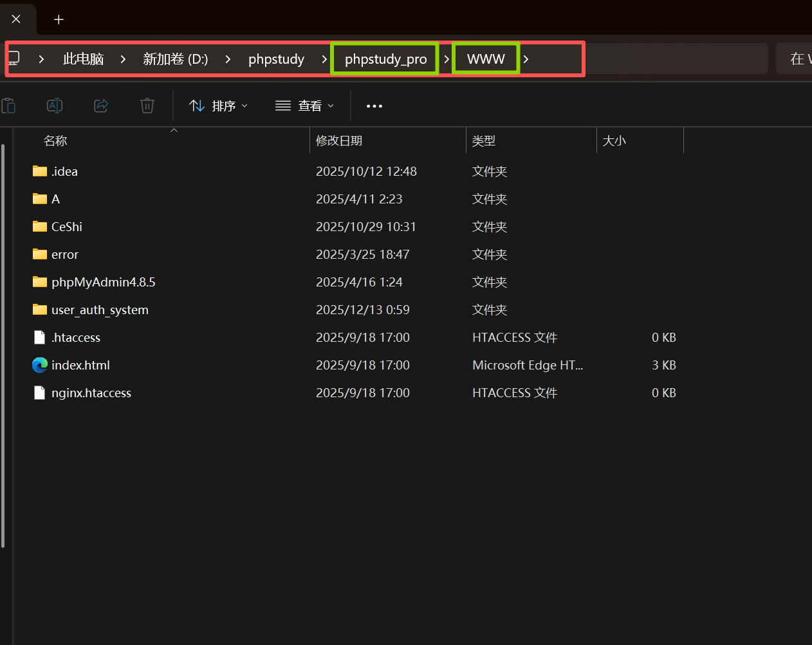
Task: Click the rename icon in toolbar
Action: coord(55,106)
